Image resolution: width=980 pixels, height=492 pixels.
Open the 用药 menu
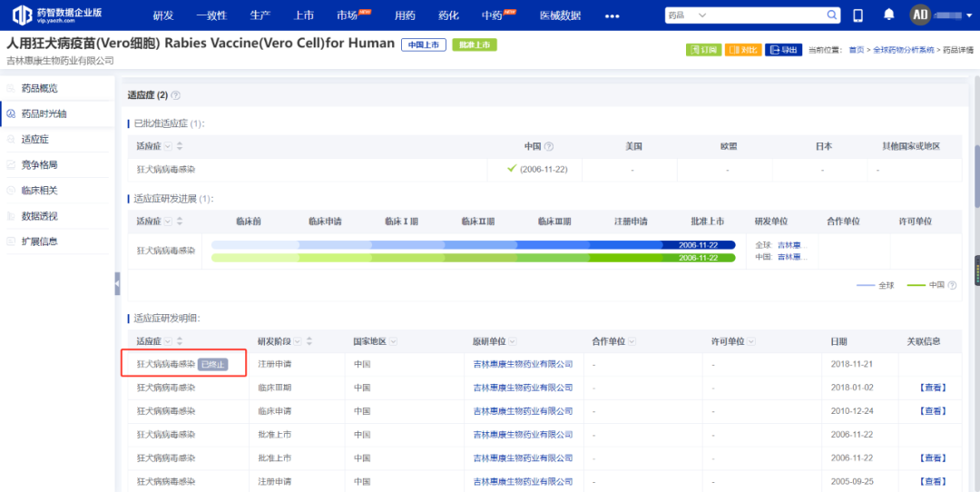pos(405,15)
